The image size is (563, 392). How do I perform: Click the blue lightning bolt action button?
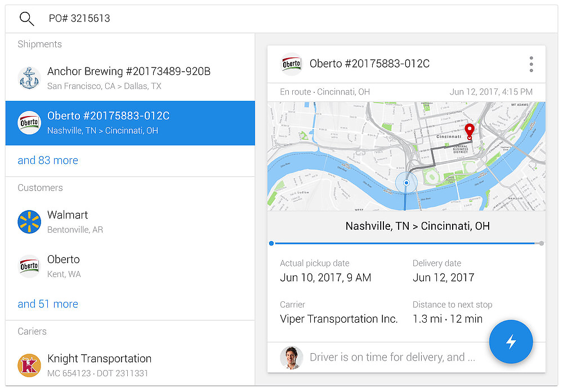pyautogui.click(x=511, y=342)
